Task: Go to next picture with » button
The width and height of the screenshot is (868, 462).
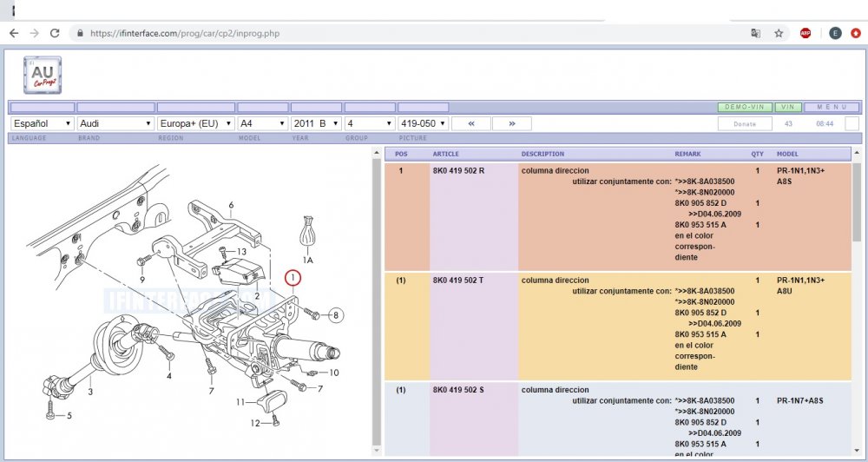Action: click(x=512, y=123)
